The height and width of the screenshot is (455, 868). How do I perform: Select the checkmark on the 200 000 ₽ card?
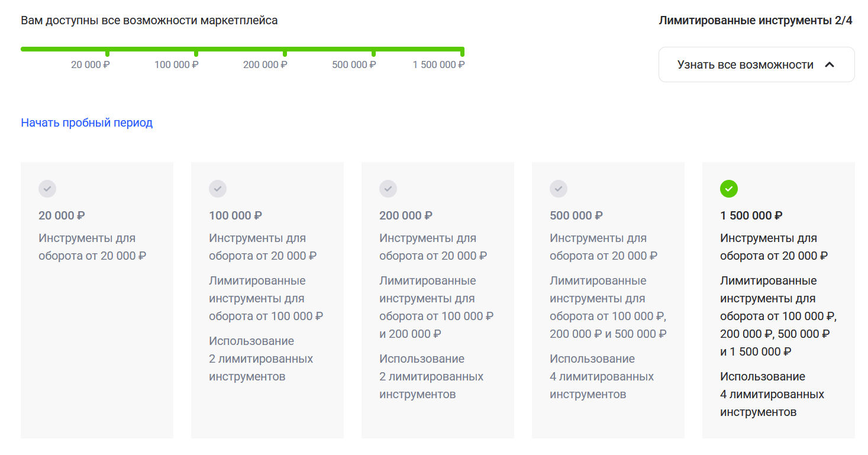coord(388,189)
